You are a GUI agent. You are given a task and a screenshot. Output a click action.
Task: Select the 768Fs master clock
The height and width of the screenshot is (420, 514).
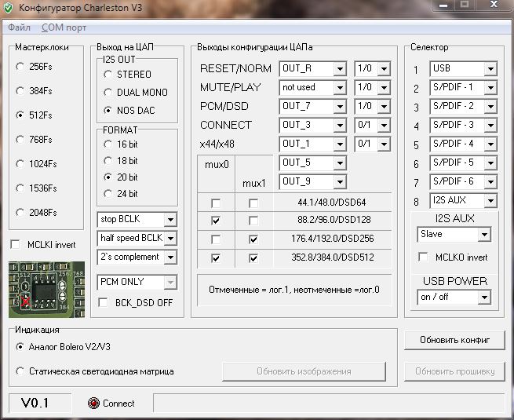[20, 139]
